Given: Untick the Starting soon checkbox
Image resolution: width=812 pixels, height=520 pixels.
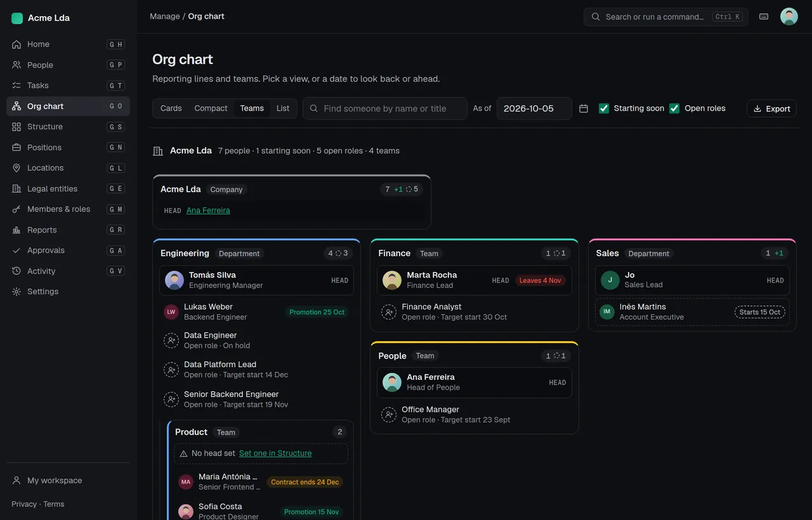Looking at the screenshot, I should click(x=604, y=108).
